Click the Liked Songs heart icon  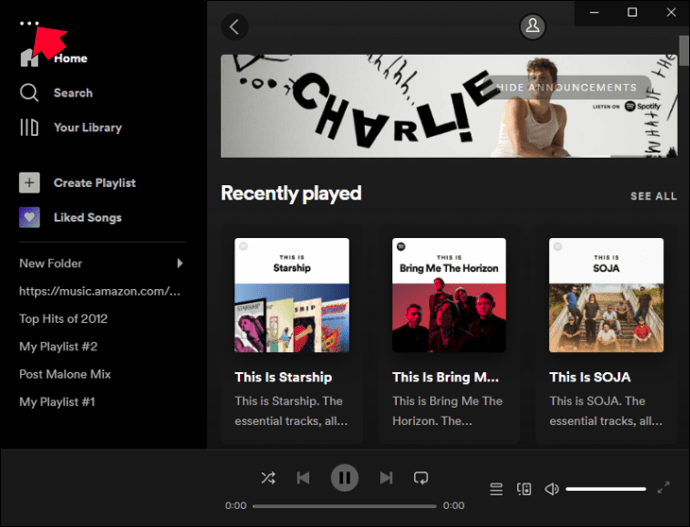click(29, 217)
